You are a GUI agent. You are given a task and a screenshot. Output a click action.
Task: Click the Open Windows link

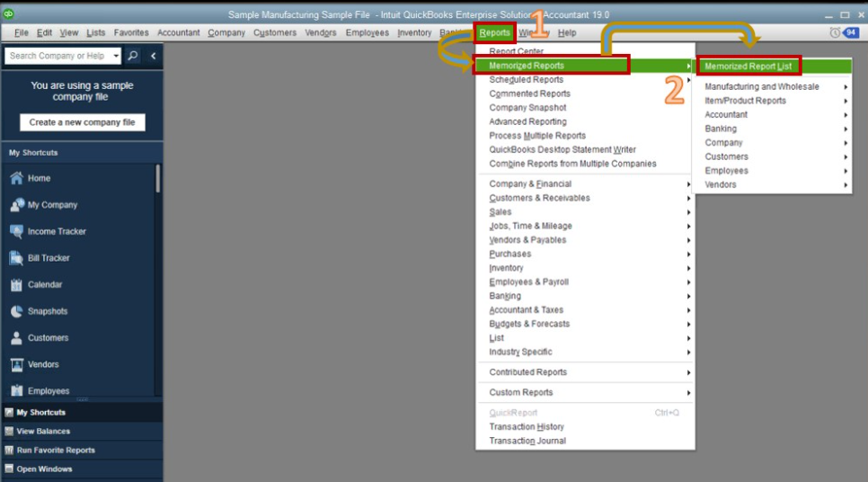click(x=44, y=469)
